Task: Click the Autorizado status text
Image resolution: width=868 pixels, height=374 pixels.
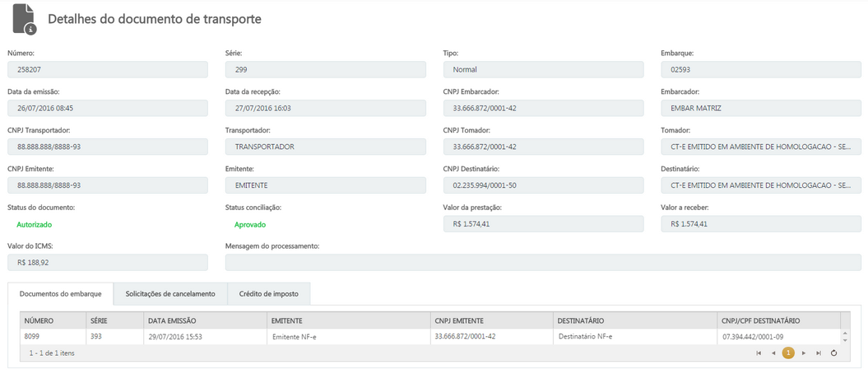Action: pos(35,224)
